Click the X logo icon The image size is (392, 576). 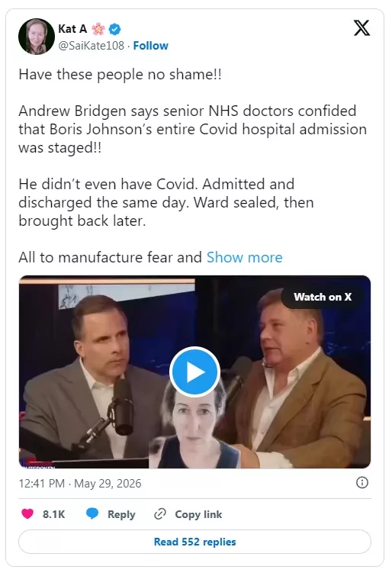pyautogui.click(x=361, y=28)
